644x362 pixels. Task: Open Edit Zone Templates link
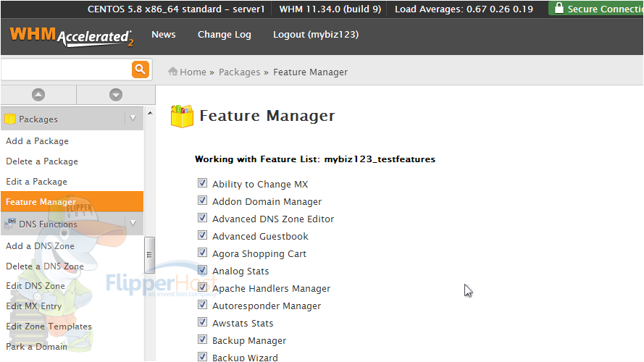[49, 327]
